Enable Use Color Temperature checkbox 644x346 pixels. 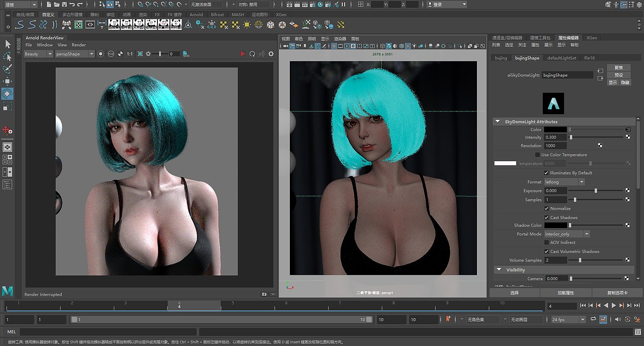[537, 155]
